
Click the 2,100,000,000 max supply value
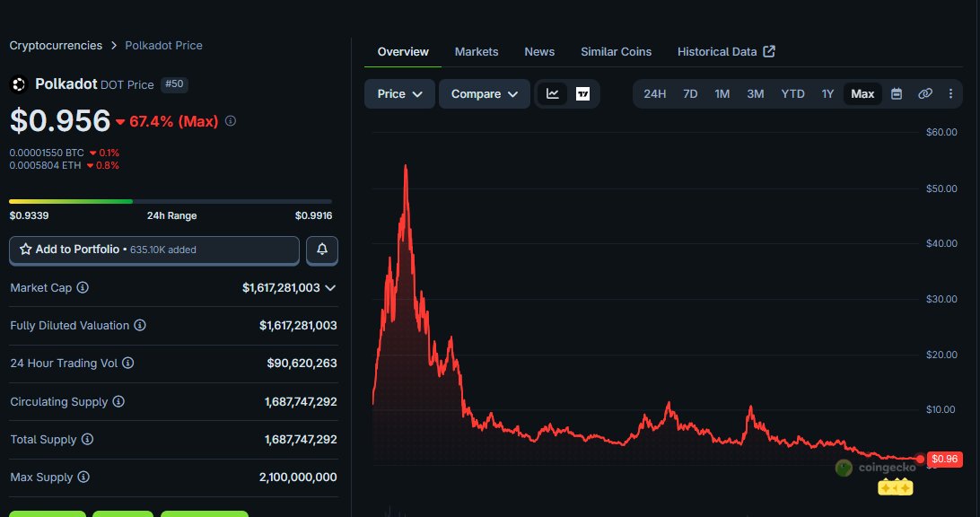pyautogui.click(x=298, y=477)
